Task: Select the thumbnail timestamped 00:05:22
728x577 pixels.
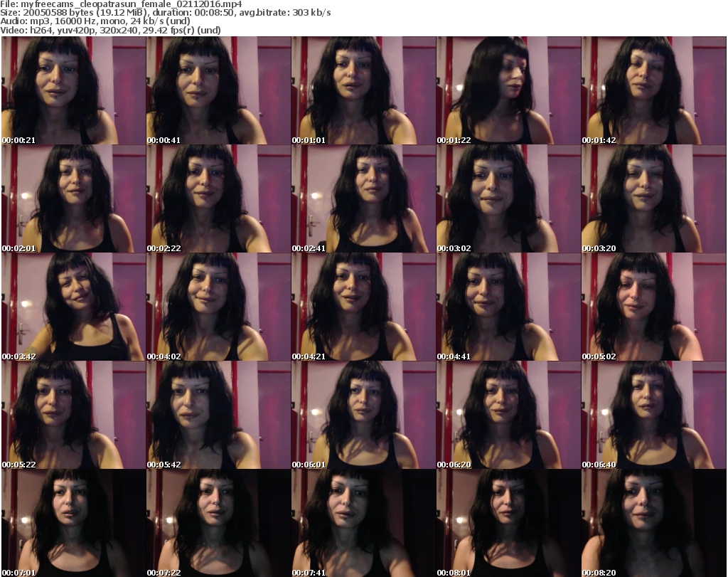Action: tap(73, 415)
